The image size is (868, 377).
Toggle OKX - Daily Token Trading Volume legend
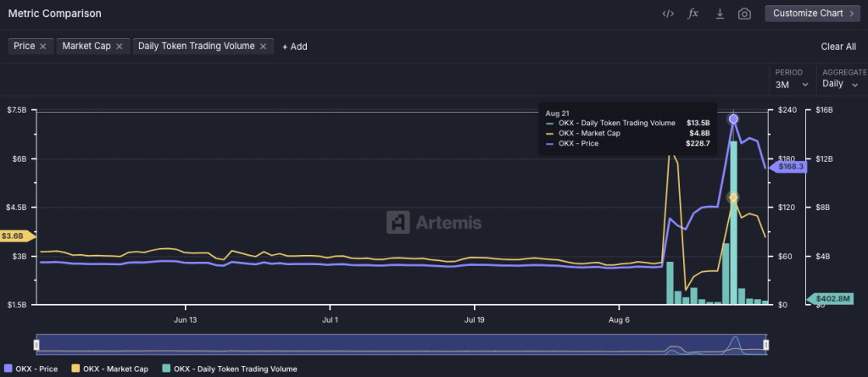pyautogui.click(x=232, y=369)
